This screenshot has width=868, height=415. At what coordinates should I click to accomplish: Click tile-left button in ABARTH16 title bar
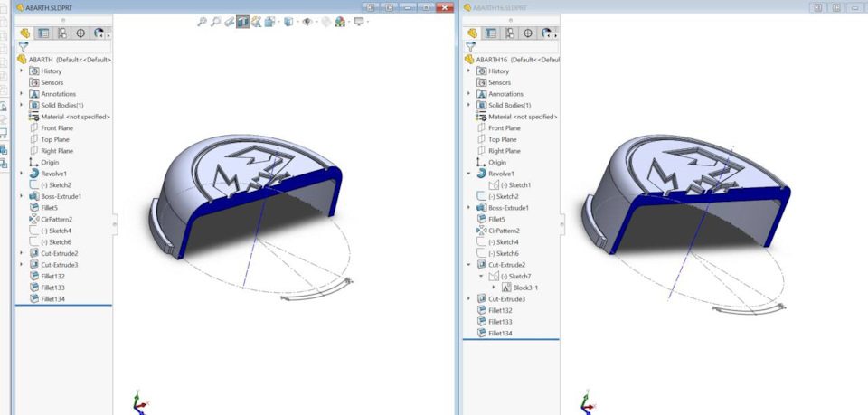(x=817, y=7)
